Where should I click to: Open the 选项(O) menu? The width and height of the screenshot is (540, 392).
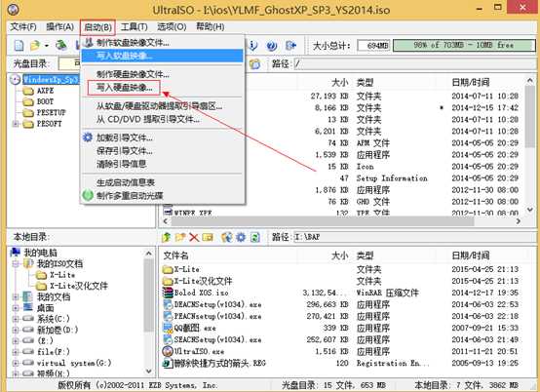(x=172, y=27)
